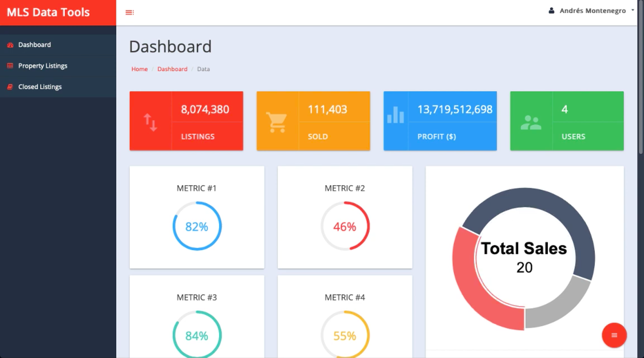This screenshot has width=644, height=358.
Task: Open the Andrés Montenegro dropdown caret
Action: click(x=633, y=10)
